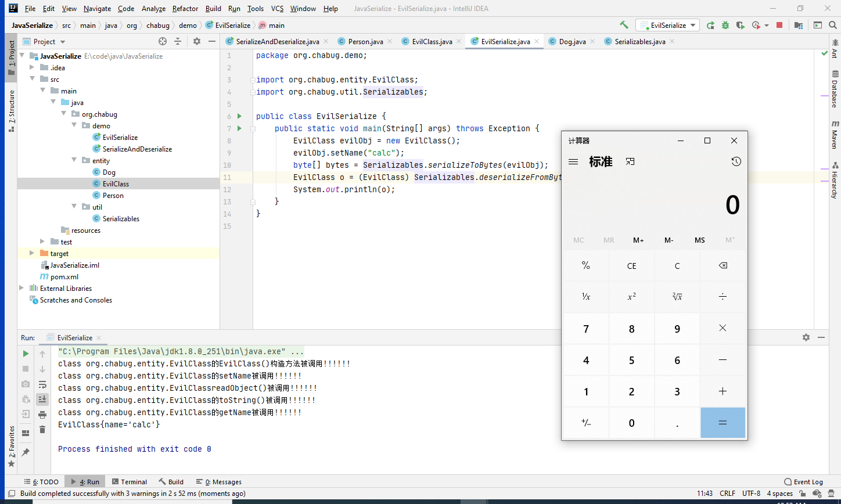Open the Analyze menu
Image resolution: width=841 pixels, height=504 pixels.
(153, 9)
